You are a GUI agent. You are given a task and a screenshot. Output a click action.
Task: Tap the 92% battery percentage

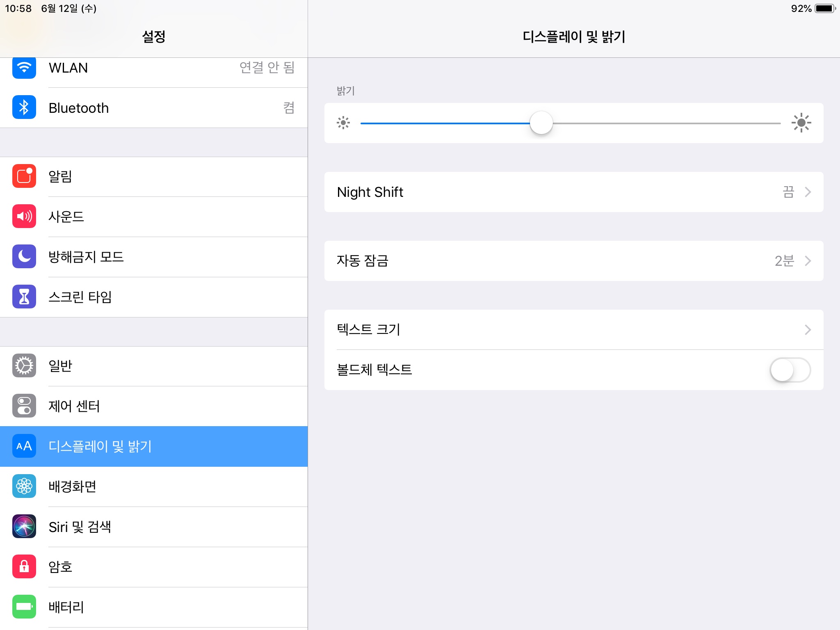point(801,9)
